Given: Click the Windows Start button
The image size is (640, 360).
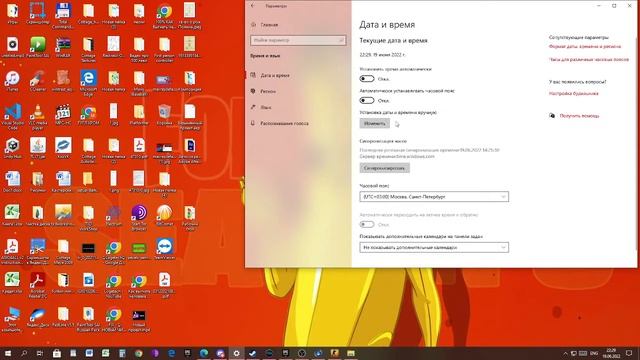Looking at the screenshot, I should coord(7,353).
